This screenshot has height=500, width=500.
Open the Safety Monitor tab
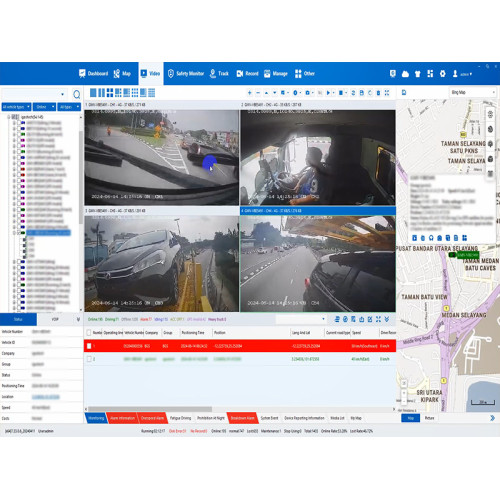[186, 74]
